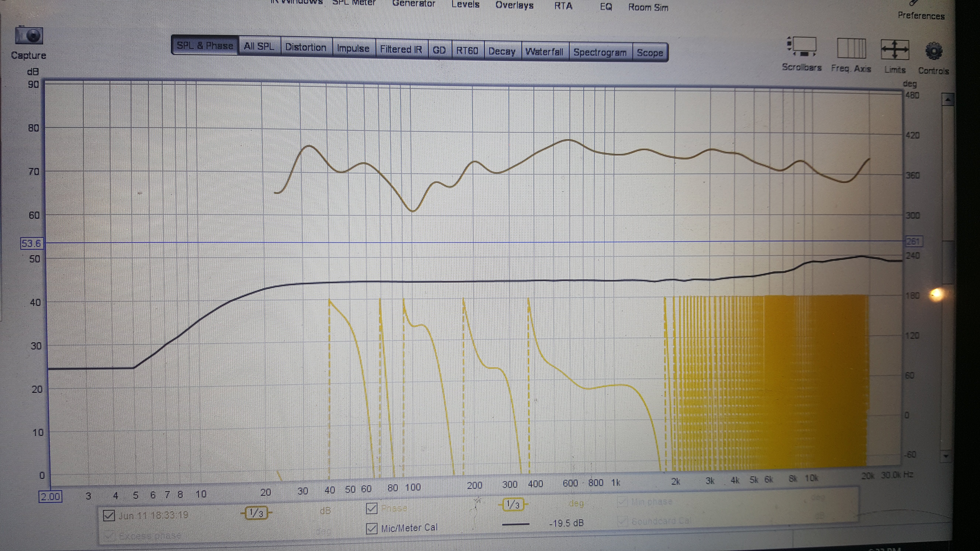Click the Freq. Axis icon
Viewport: 980px width, 551px height.
coord(851,48)
